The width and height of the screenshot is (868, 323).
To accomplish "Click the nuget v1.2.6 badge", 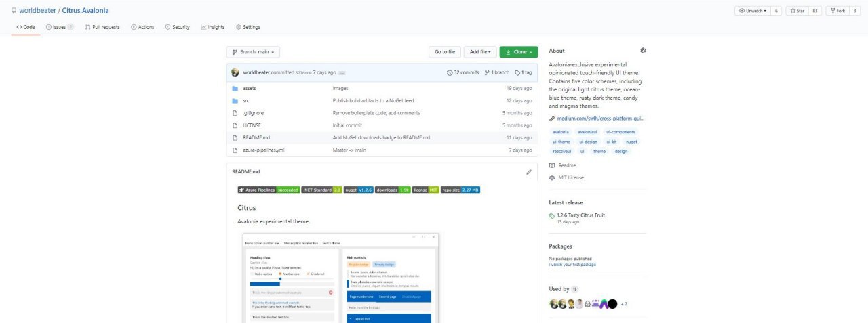I will tap(358, 190).
